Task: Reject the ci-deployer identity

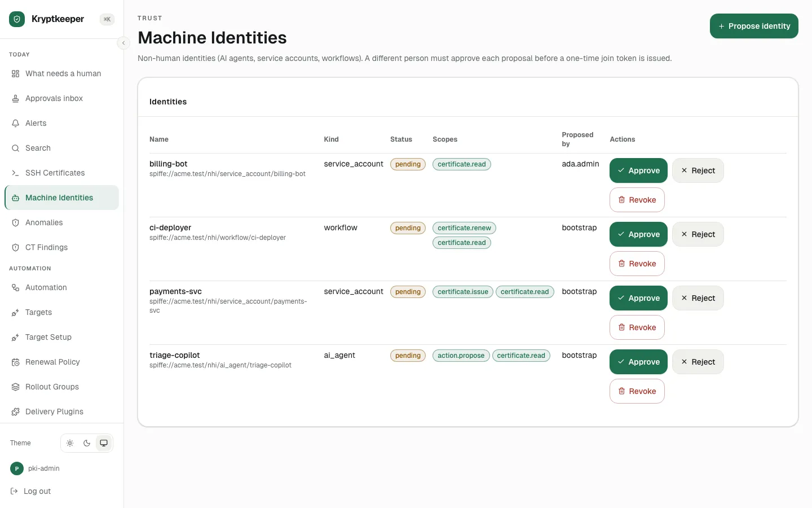Action: pyautogui.click(x=698, y=234)
